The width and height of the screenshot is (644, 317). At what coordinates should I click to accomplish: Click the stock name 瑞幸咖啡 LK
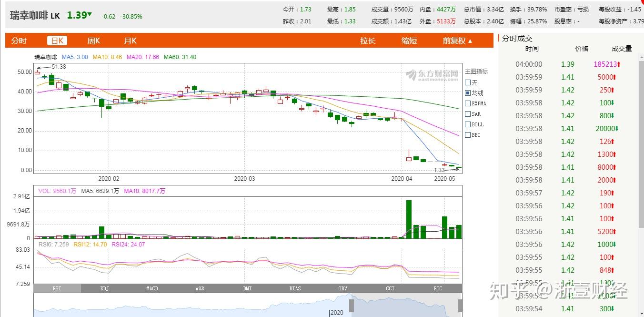point(35,15)
